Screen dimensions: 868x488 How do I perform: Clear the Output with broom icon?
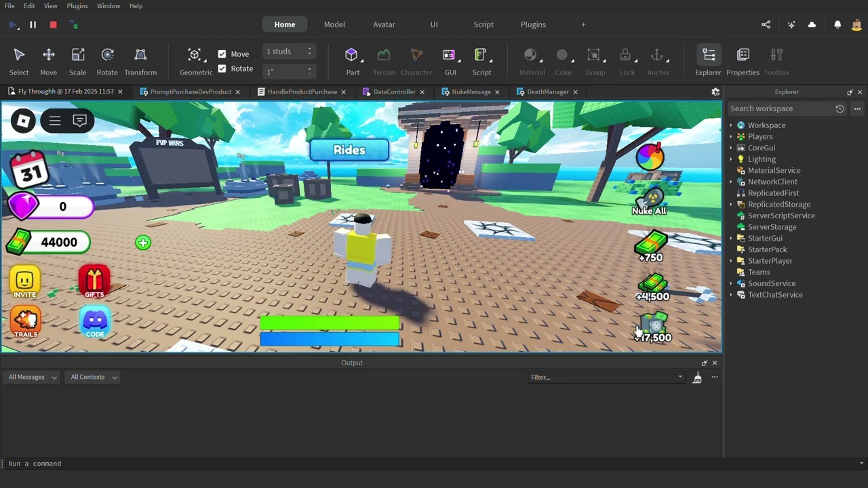[x=697, y=378]
